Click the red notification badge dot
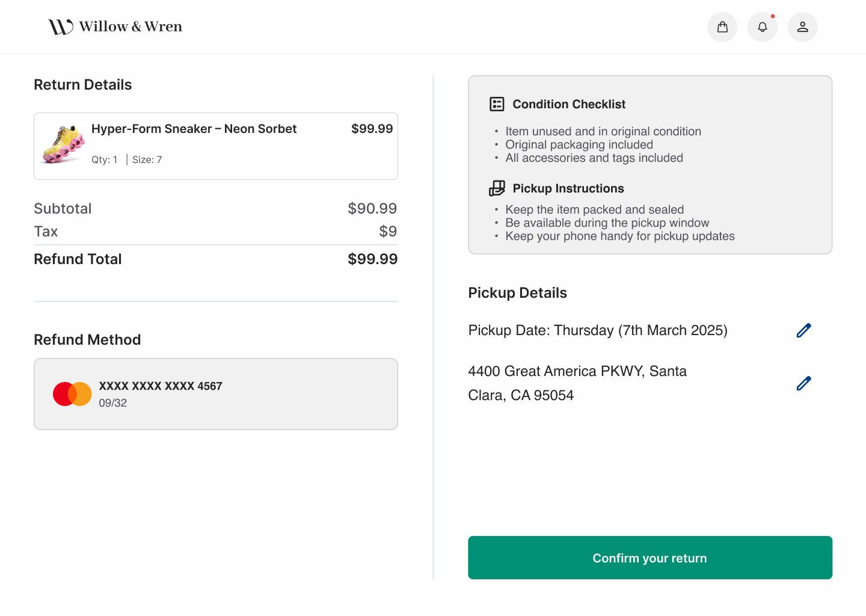 pos(773,16)
